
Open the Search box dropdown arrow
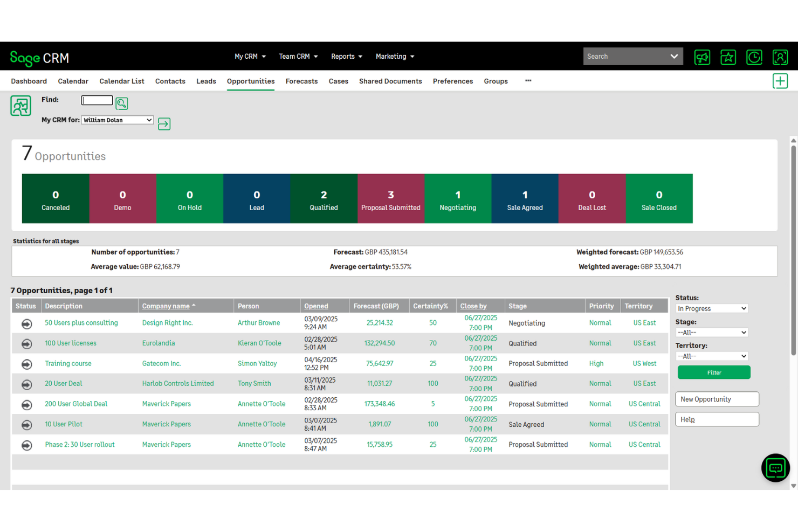coord(674,56)
